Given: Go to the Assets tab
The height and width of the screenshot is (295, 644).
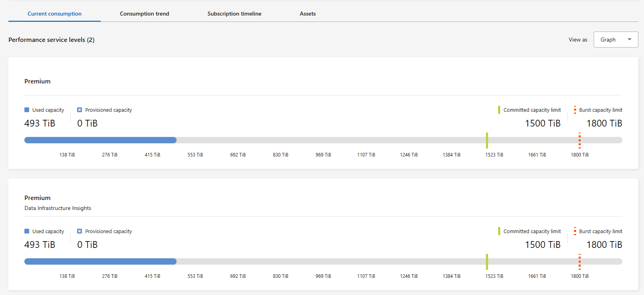Looking at the screenshot, I should click(308, 14).
